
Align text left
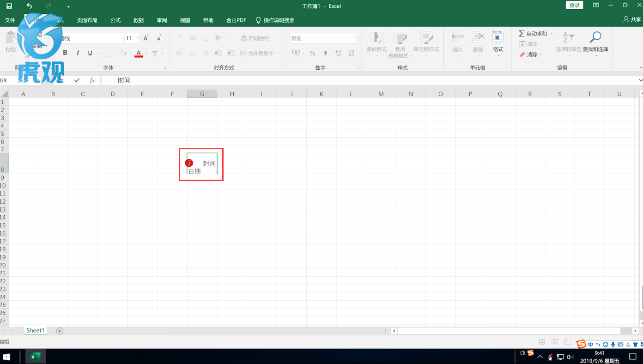pos(179,53)
